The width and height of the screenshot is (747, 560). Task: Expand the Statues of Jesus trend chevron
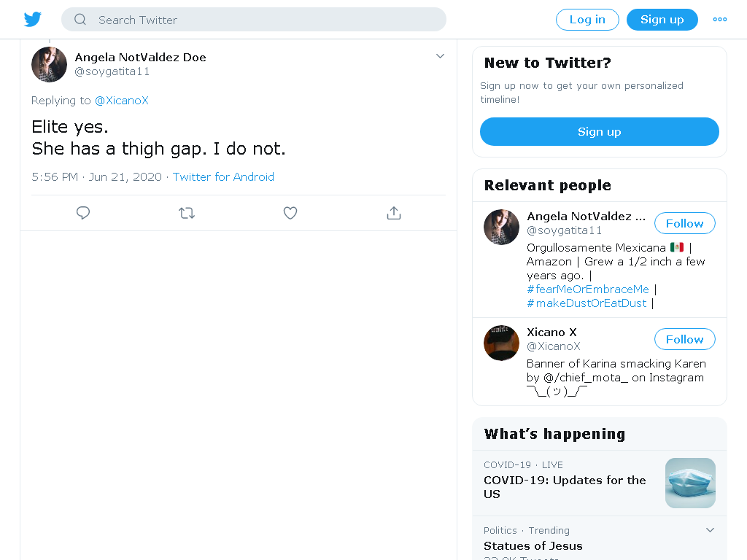click(710, 530)
